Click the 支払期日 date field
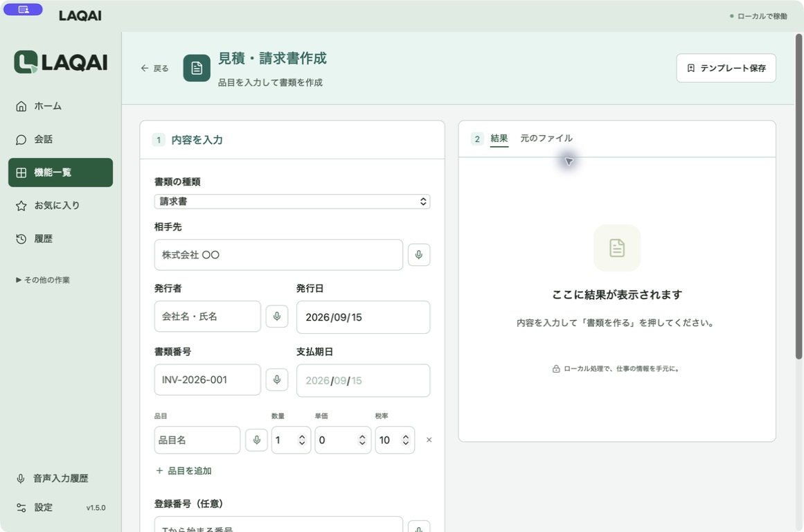The width and height of the screenshot is (804, 532). 363,381
